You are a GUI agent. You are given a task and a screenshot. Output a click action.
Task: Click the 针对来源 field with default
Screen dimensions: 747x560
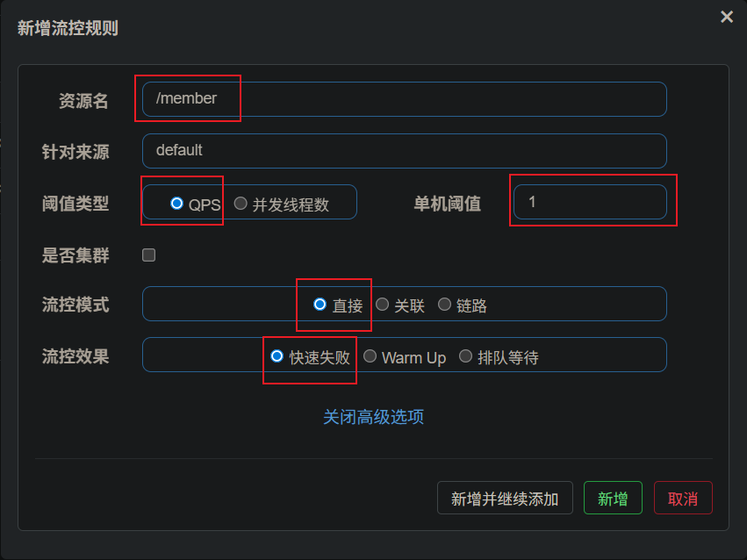point(404,150)
